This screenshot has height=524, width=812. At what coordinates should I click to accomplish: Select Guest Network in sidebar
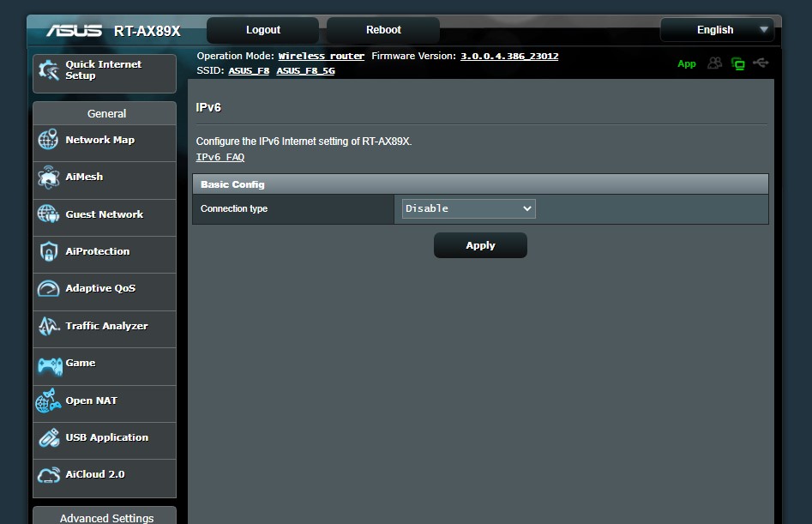pos(105,218)
